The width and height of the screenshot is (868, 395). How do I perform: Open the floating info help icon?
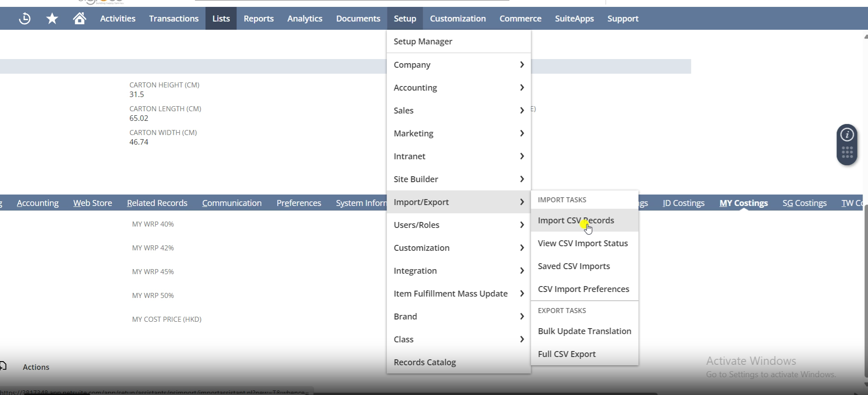point(847,135)
